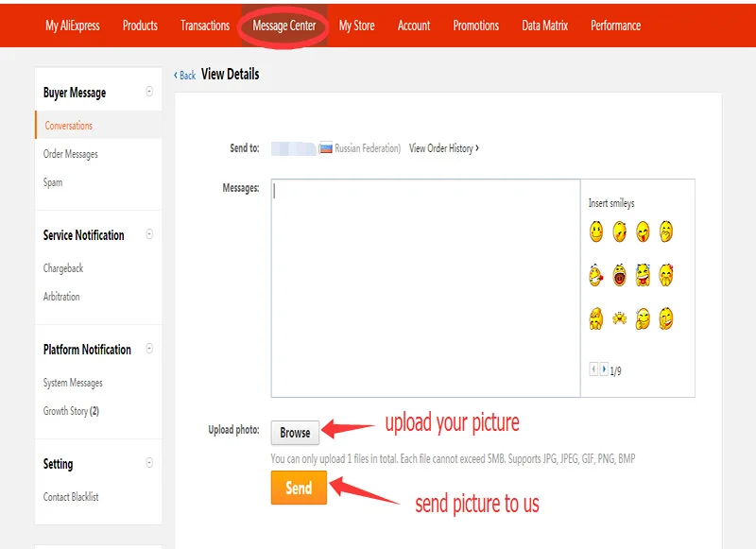This screenshot has width=756, height=549.
Task: Open the My Store menu
Action: pos(357,26)
